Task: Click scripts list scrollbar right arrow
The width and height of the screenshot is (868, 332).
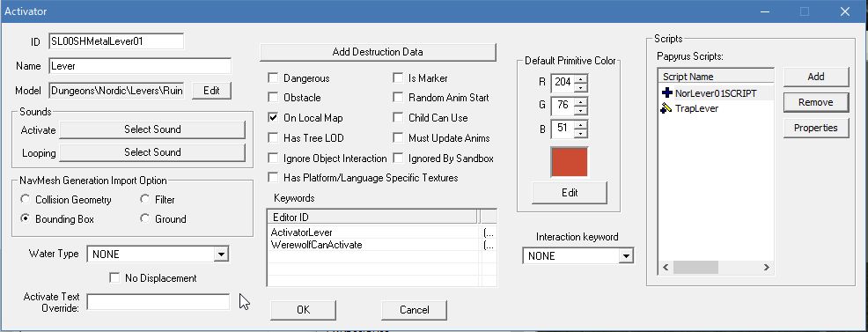Action: [x=766, y=267]
